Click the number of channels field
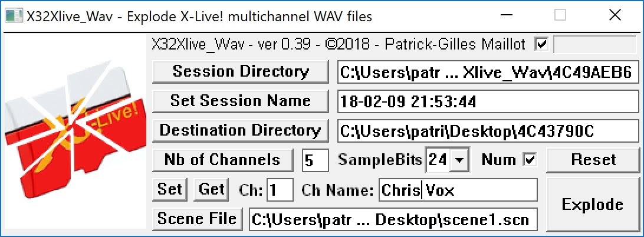The width and height of the screenshot is (644, 237). (316, 160)
